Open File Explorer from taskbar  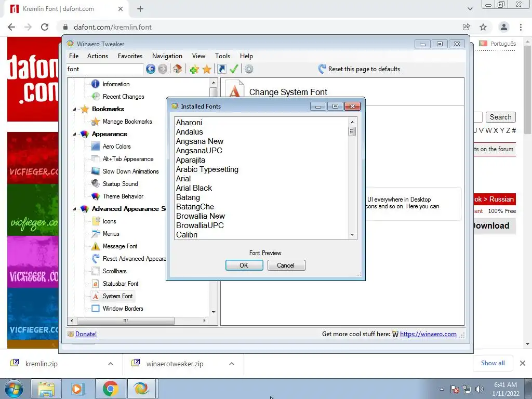pyautogui.click(x=46, y=389)
